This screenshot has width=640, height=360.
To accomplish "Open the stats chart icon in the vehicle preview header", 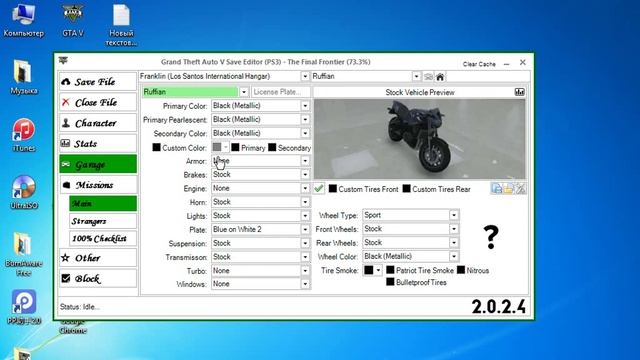I will [519, 92].
